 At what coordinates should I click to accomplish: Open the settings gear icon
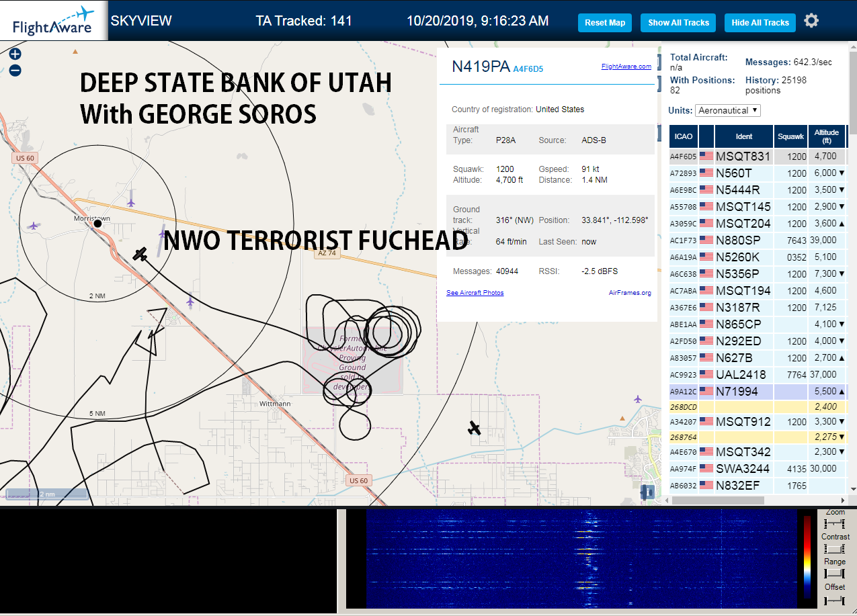tap(811, 21)
